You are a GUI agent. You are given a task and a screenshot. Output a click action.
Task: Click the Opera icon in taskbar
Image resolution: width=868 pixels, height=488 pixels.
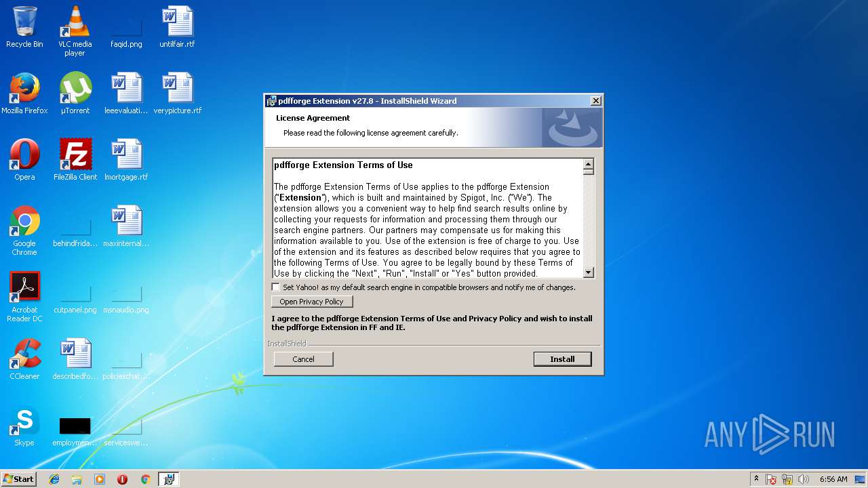pos(123,479)
